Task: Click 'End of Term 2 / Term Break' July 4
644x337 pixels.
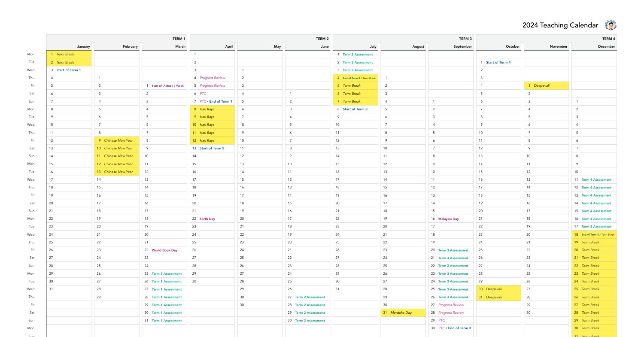Action: pos(359,78)
